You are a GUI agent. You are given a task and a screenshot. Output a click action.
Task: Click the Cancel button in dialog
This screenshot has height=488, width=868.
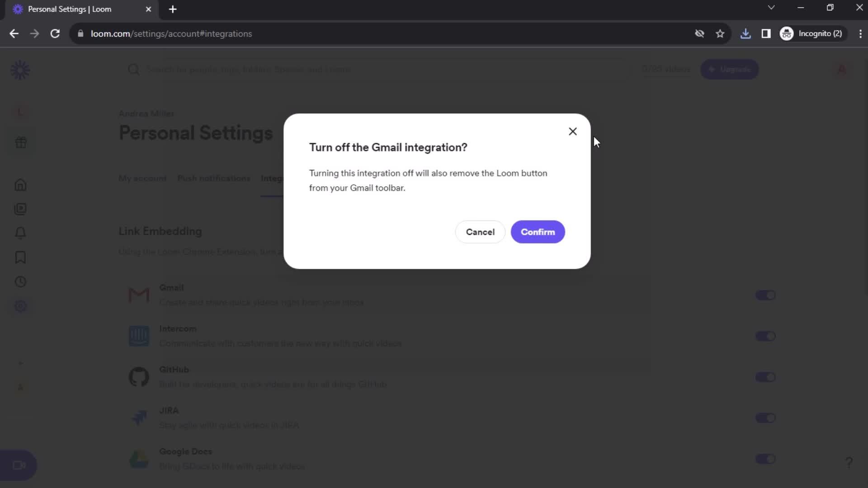(x=481, y=232)
